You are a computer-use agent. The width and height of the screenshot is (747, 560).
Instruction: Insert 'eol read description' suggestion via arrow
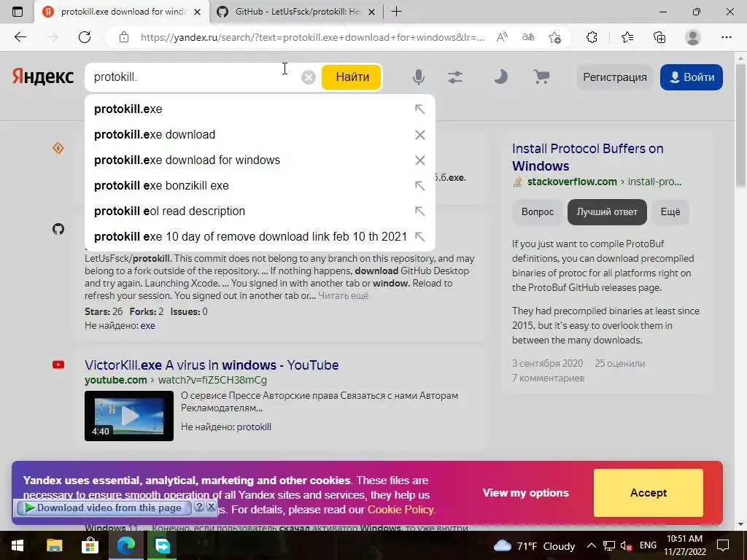point(419,211)
